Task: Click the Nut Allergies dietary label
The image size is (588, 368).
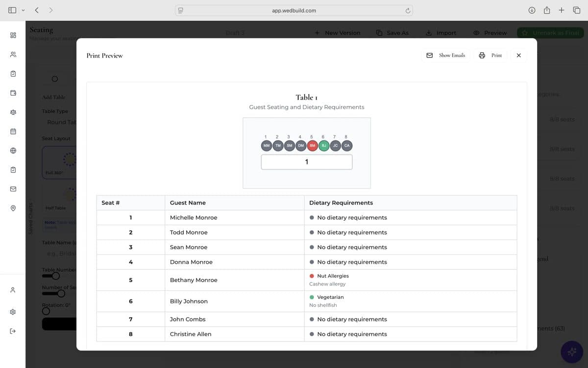Action: pyautogui.click(x=333, y=276)
